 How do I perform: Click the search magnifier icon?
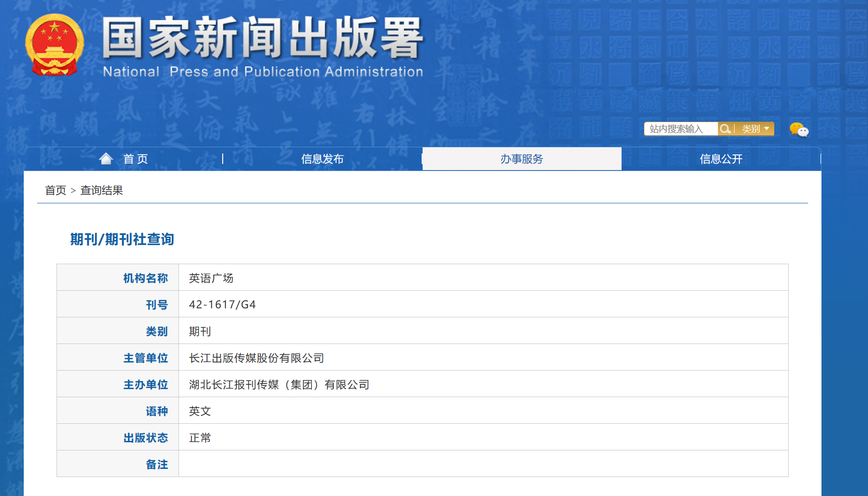tap(725, 129)
